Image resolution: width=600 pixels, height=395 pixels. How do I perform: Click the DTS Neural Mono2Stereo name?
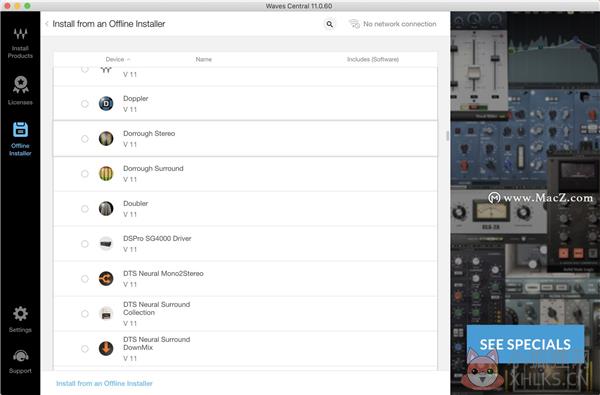163,274
